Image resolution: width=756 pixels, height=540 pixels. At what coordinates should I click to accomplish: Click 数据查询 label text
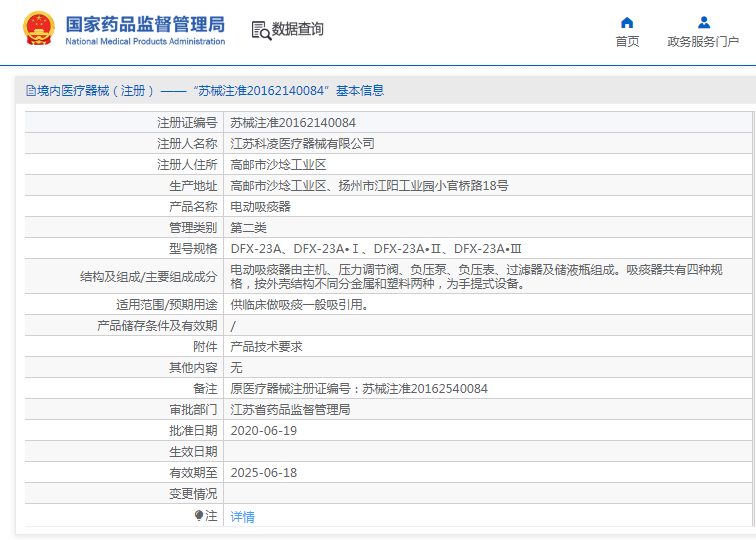pos(297,29)
